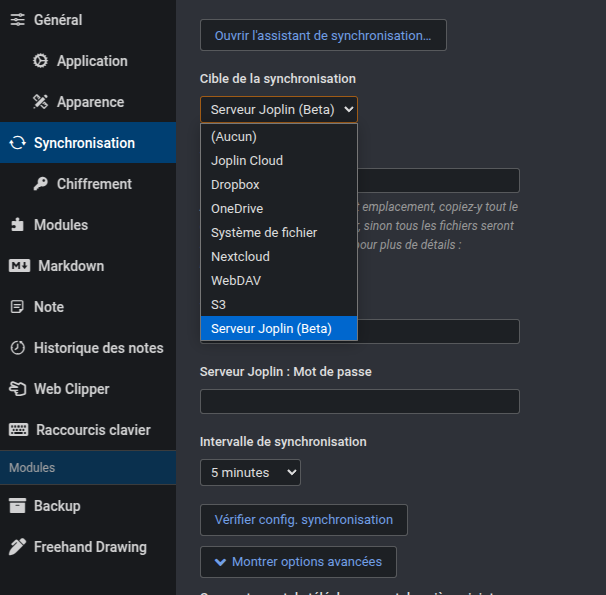The height and width of the screenshot is (595, 606).
Task: Collapse the Cible de la synchronisation dropdown
Action: pyautogui.click(x=279, y=109)
